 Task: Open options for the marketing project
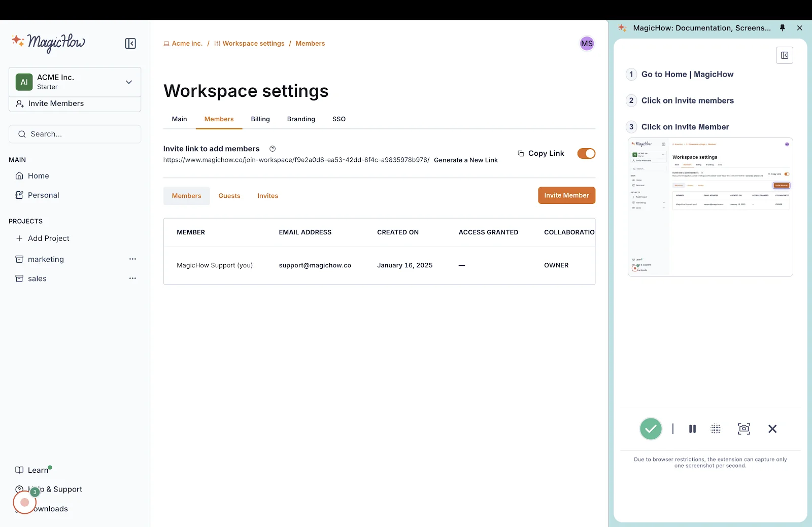pyautogui.click(x=132, y=259)
